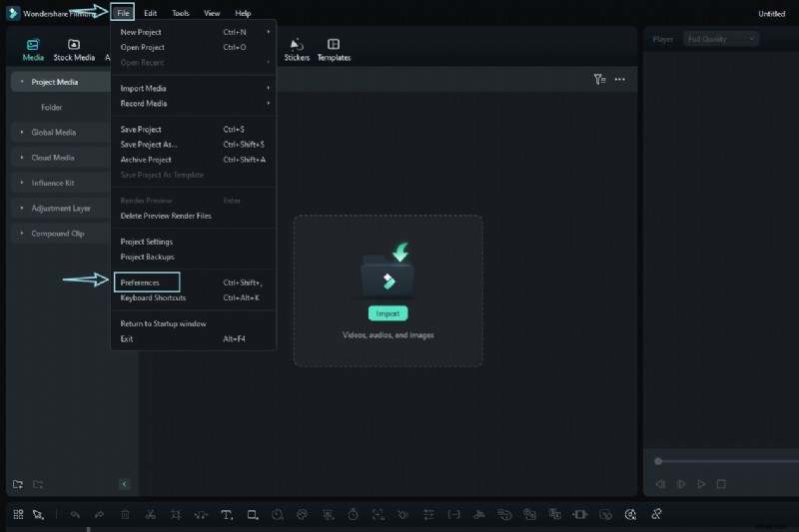Open the Stickers tab icon

point(297,49)
